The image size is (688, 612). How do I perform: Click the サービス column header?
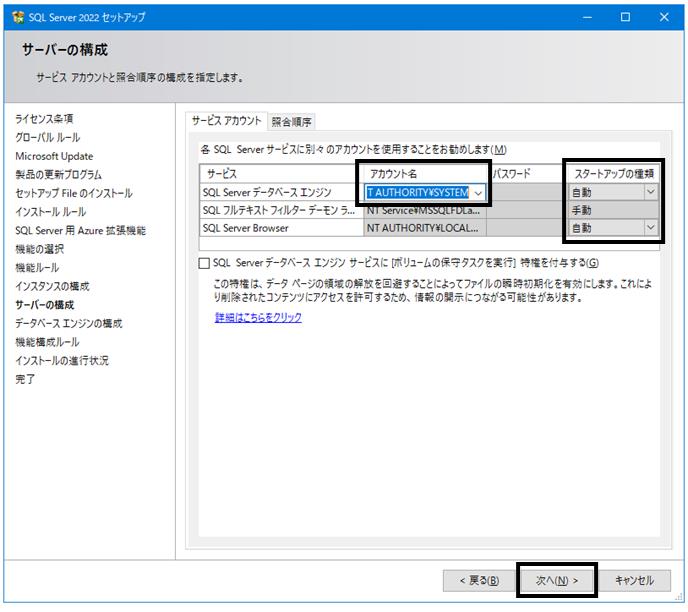[x=281, y=174]
